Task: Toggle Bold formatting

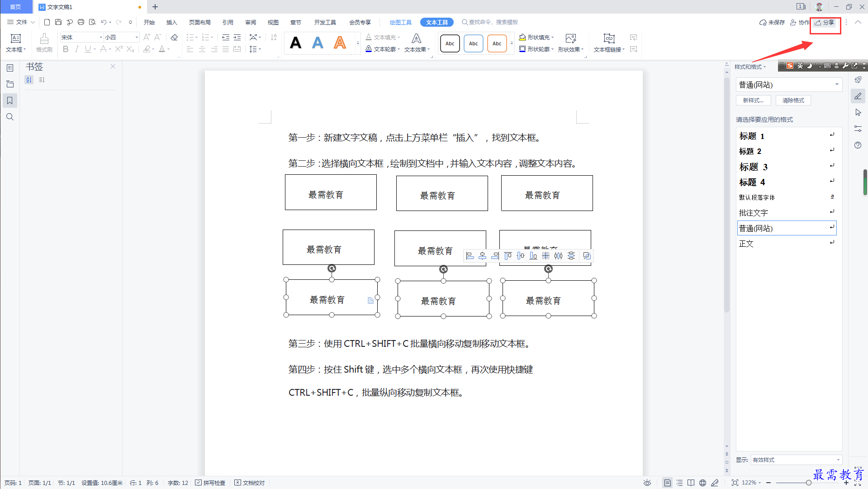Action: click(x=66, y=49)
